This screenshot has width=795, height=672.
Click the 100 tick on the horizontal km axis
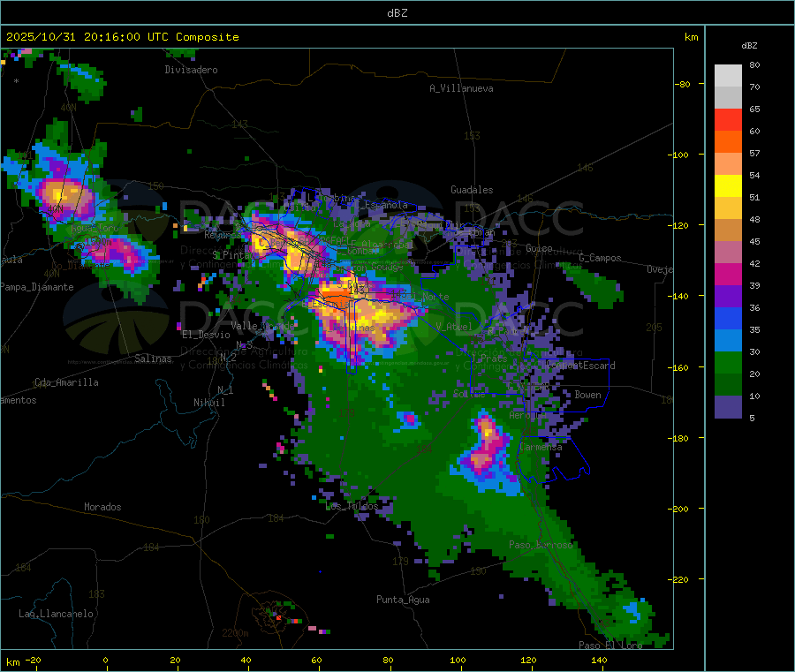point(458,660)
